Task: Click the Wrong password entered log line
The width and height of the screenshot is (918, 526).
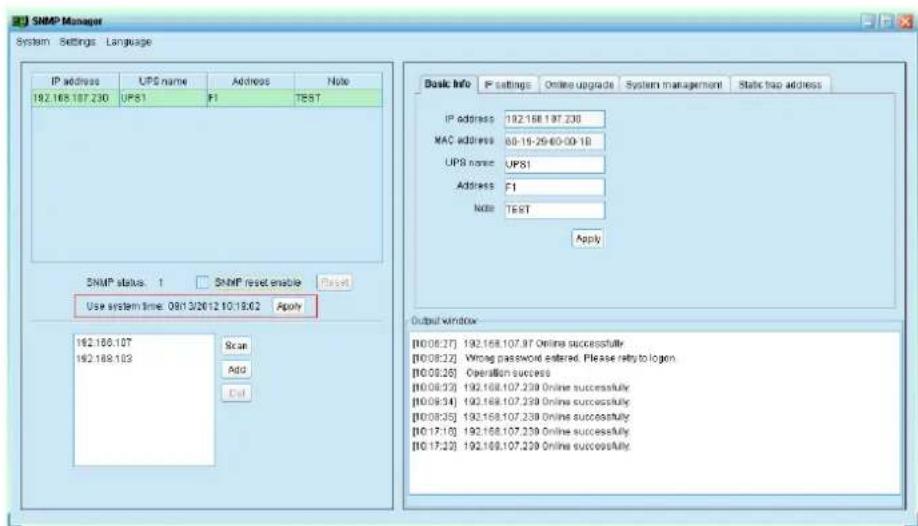Action: [x=544, y=358]
